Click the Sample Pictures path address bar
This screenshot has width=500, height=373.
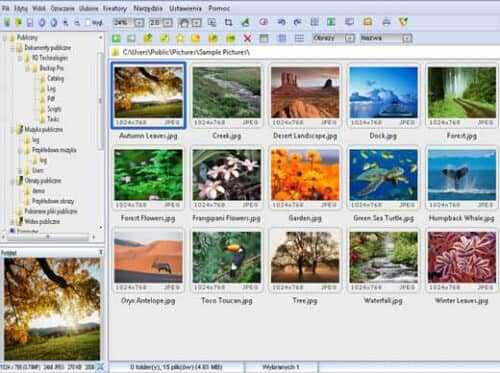click(x=305, y=52)
